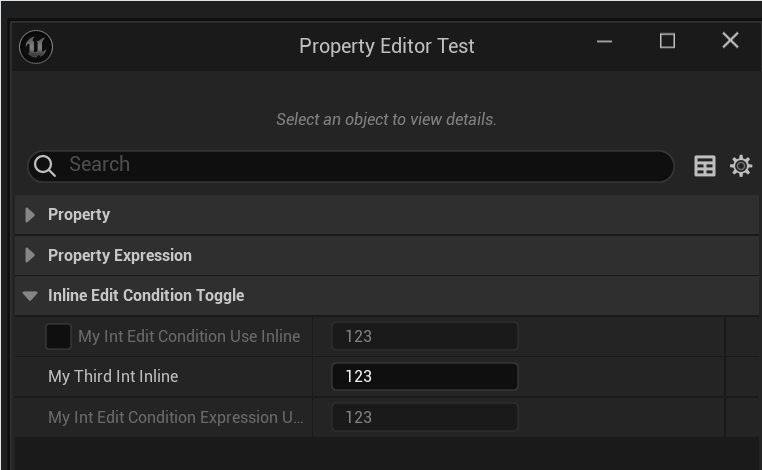This screenshot has width=762, height=470.
Task: Focus the Search text field
Action: coord(360,166)
